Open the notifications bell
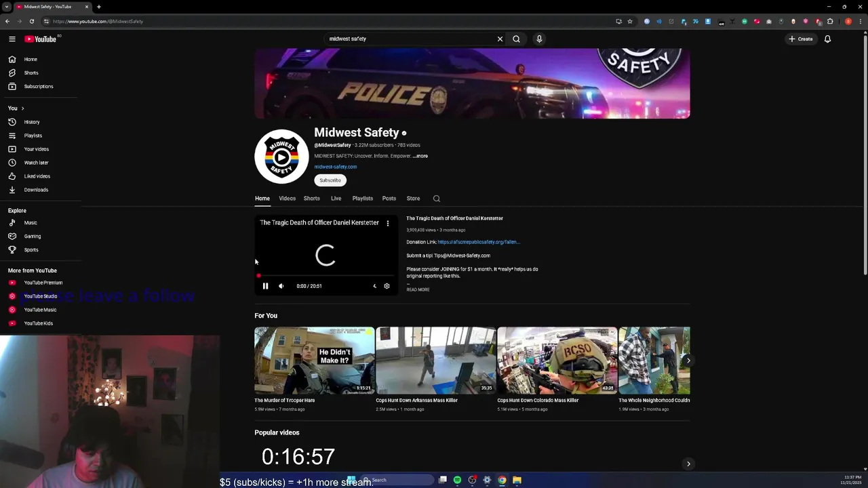 [x=827, y=39]
